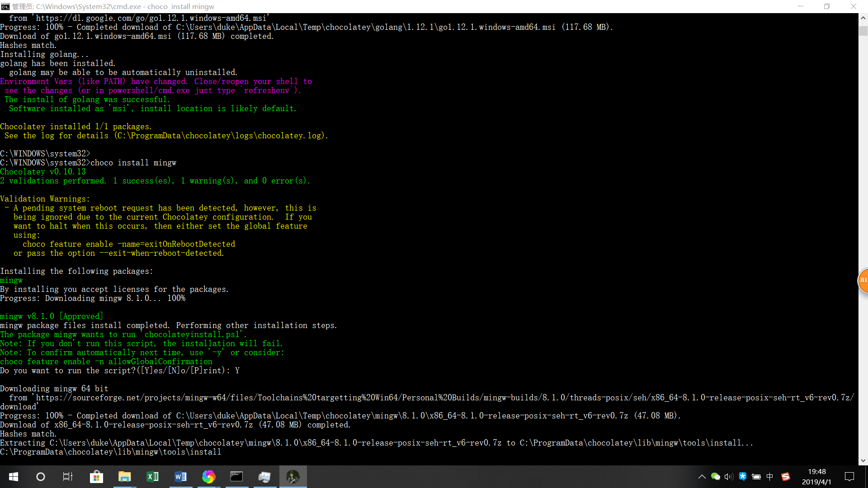
Task: Open Task View button in taskbar
Action: tap(69, 476)
